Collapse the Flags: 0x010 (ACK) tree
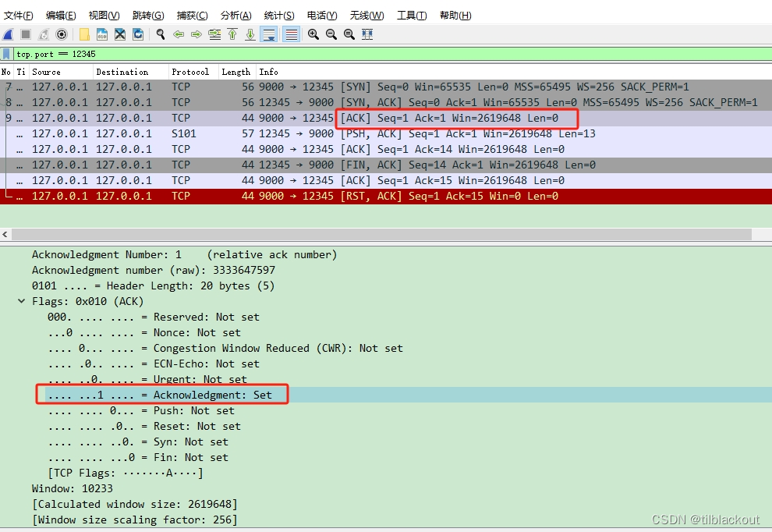The width and height of the screenshot is (772, 532). click(21, 301)
